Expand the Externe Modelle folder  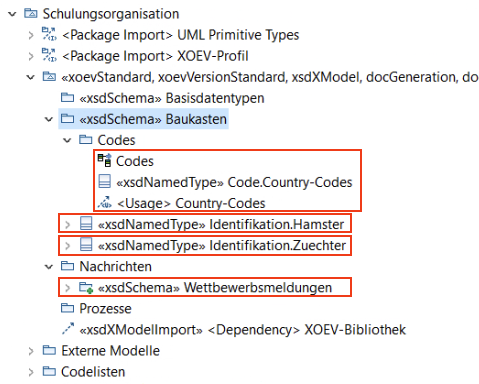[x=31, y=351]
